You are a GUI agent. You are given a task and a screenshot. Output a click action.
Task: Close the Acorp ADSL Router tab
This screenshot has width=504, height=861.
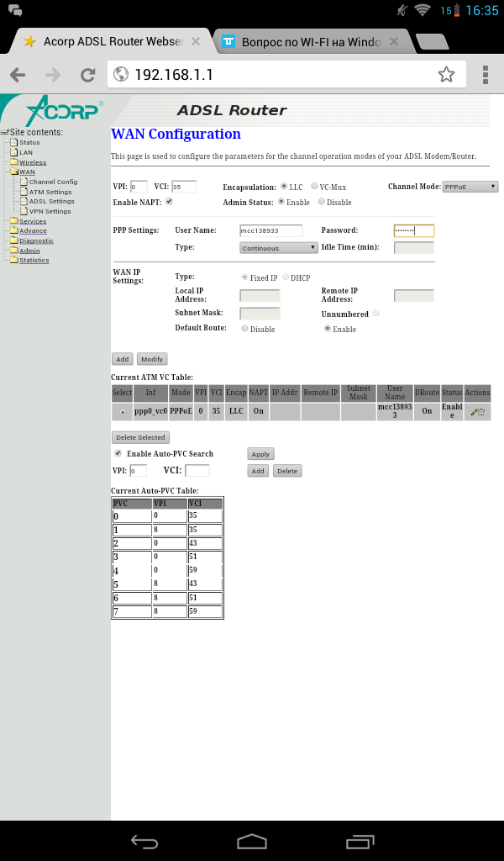(196, 42)
